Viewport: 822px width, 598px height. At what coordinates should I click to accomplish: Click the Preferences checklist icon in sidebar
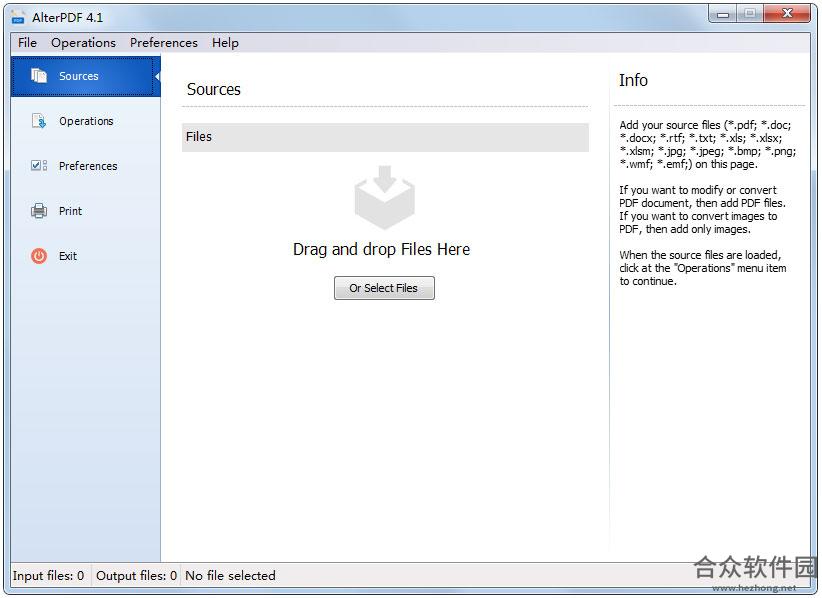tap(39, 166)
